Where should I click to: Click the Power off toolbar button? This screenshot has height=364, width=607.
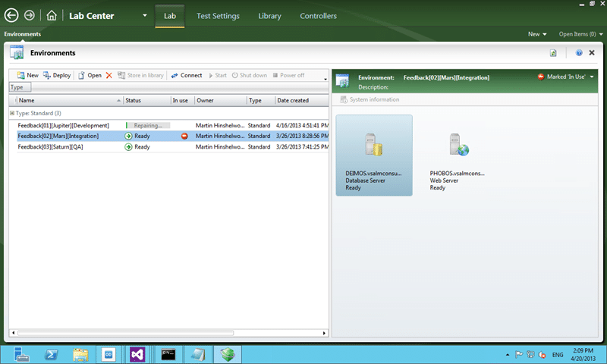tap(288, 75)
